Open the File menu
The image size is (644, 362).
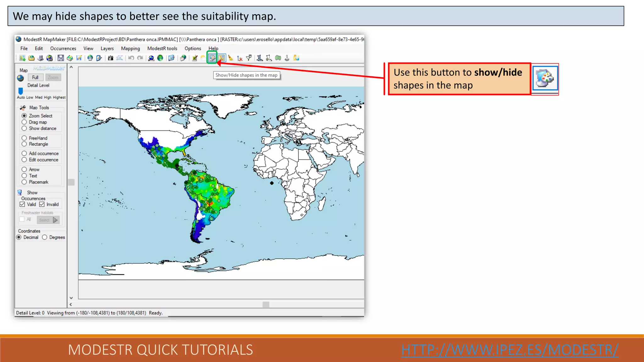pyautogui.click(x=24, y=48)
